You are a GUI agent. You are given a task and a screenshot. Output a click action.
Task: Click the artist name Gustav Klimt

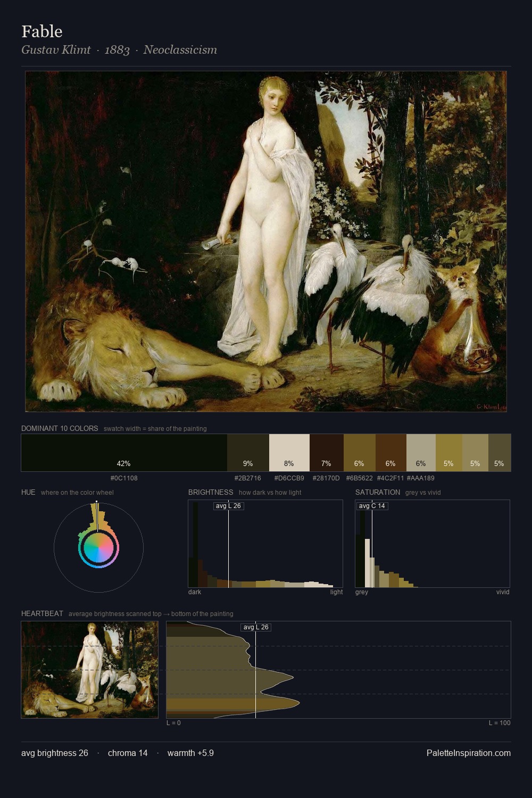56,50
